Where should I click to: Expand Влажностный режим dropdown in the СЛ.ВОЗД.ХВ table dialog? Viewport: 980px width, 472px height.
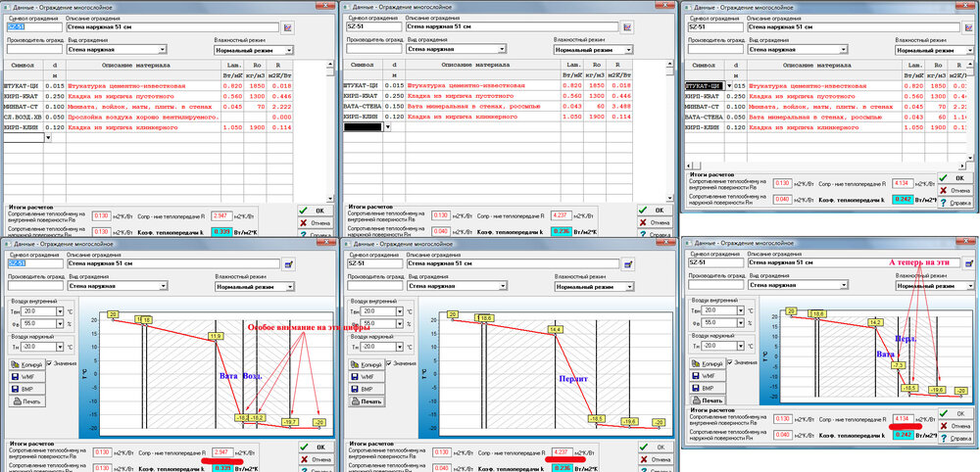coord(290,49)
